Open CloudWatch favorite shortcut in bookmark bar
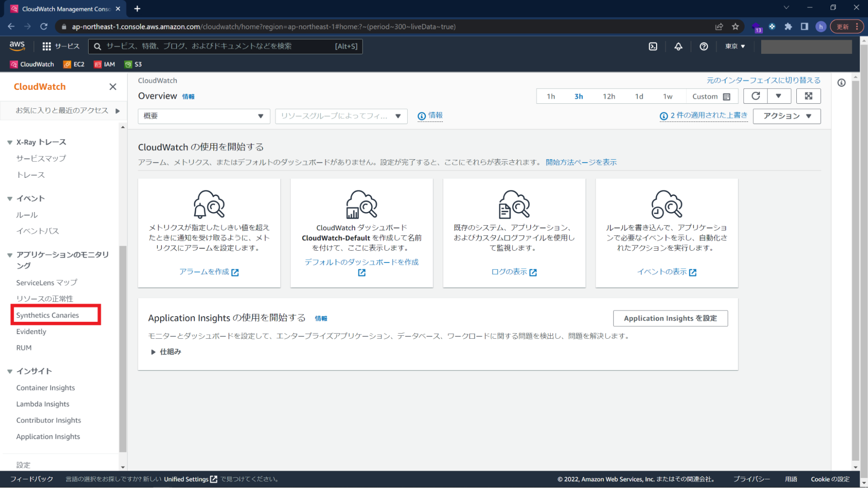Viewport: 868px width, 488px height. tap(32, 64)
